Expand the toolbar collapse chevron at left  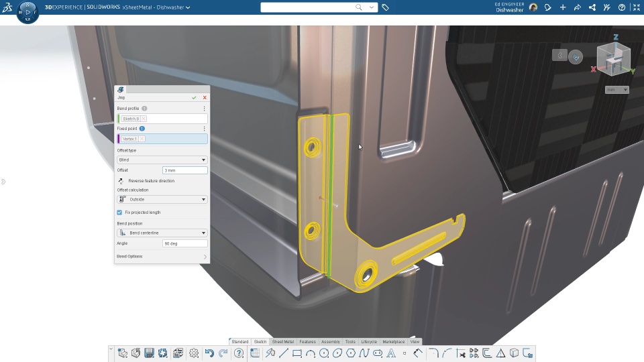111,349
